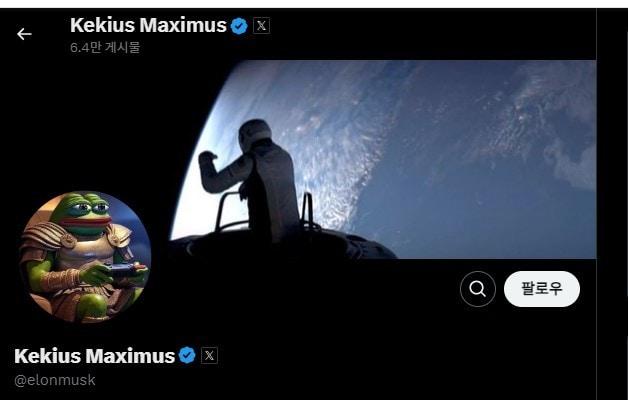The image size is (628, 400).
Task: Click the astronaut's helmet in the banner
Action: (255, 133)
